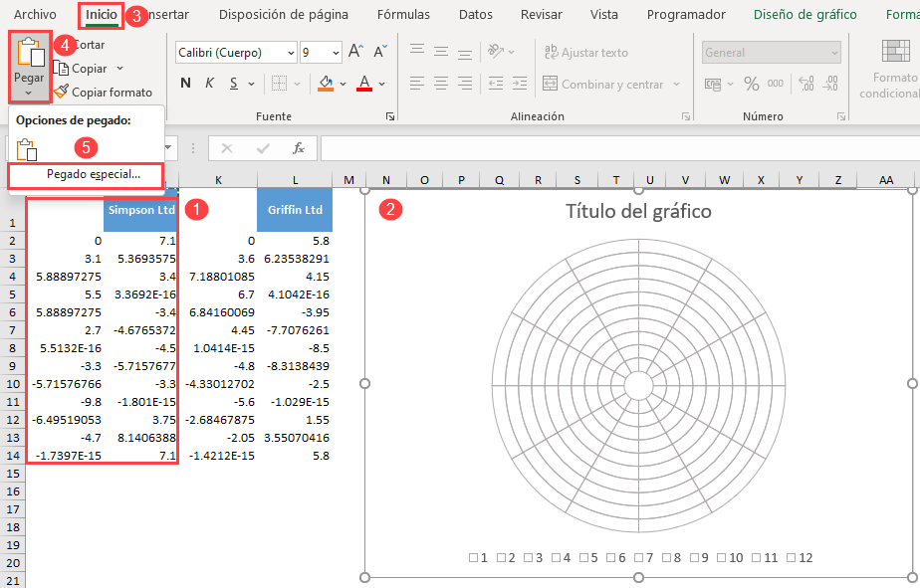Screen dimensions: 920x588
Task: Switch to Datos tab
Action: pos(475,15)
